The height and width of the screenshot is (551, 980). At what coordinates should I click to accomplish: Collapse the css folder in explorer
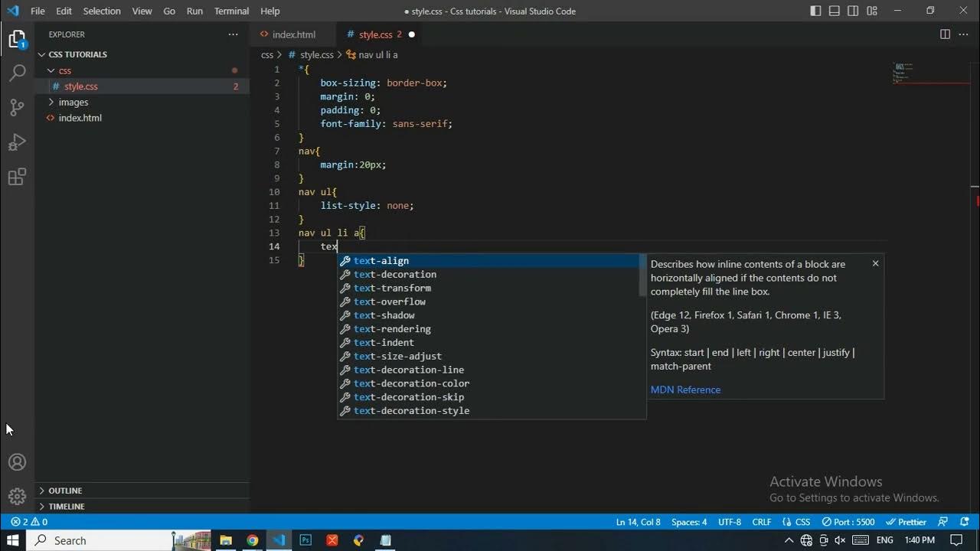click(142, 70)
